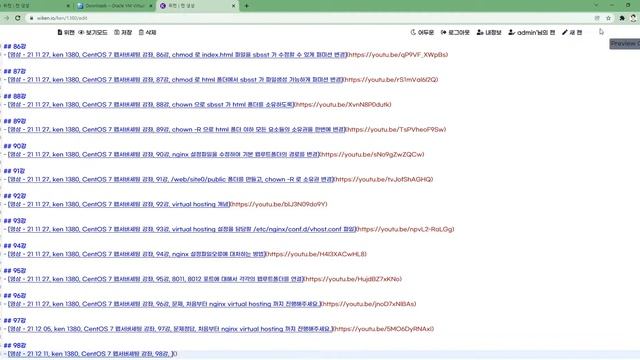640x360 pixels.
Task: Place cursor on heading ## 86강
Action: click(x=15, y=47)
